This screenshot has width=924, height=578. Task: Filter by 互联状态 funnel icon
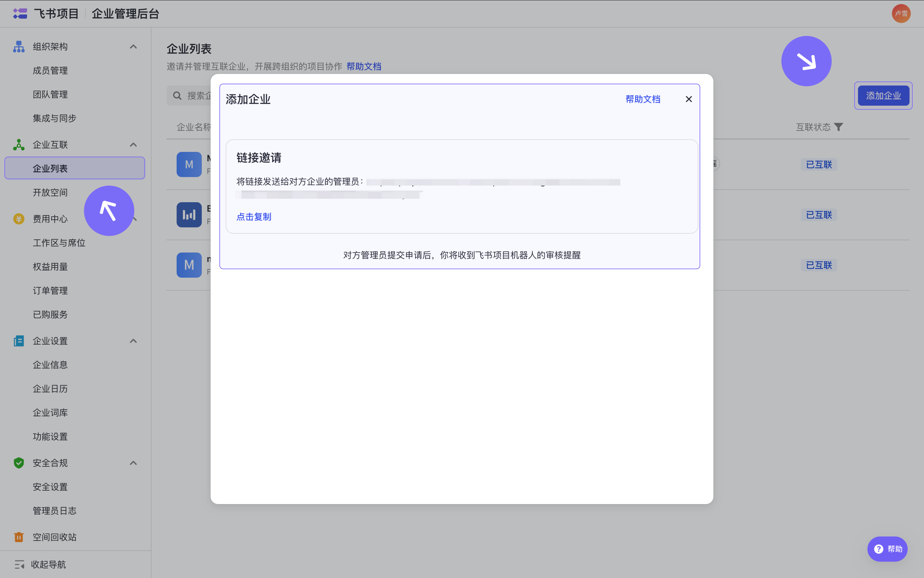[839, 127]
